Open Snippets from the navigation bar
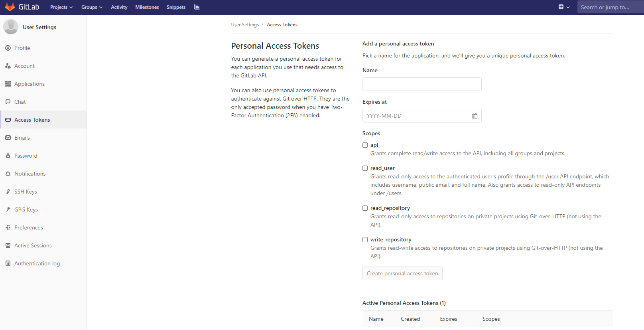This screenshot has width=644, height=330. [x=176, y=7]
